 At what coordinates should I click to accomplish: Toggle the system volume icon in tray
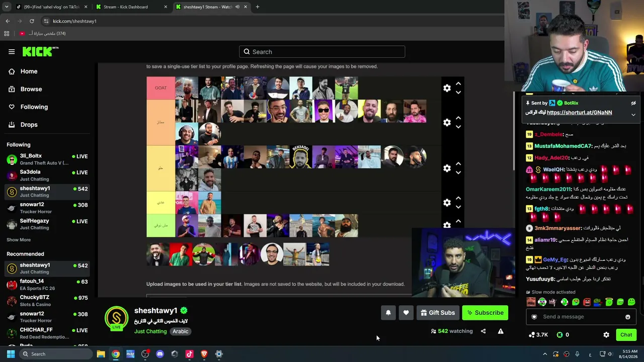tap(610, 354)
